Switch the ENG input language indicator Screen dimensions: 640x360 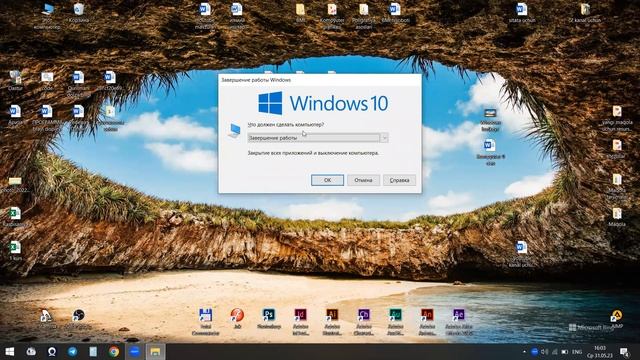point(577,351)
